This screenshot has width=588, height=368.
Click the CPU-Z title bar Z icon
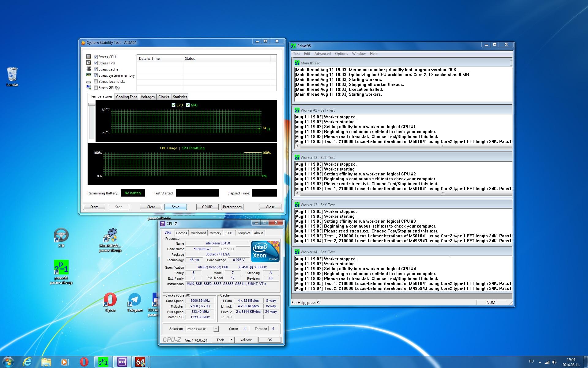click(x=163, y=224)
